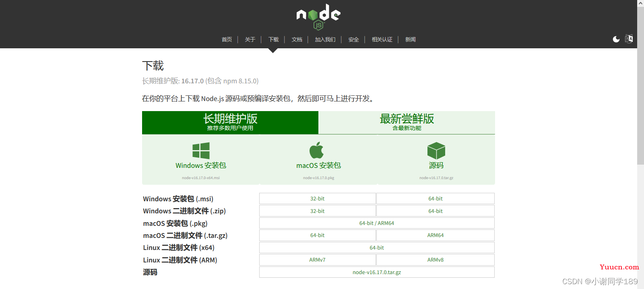
Task: Click node-v16.17.0.tar.gz filename under 源码
Action: coord(436,178)
